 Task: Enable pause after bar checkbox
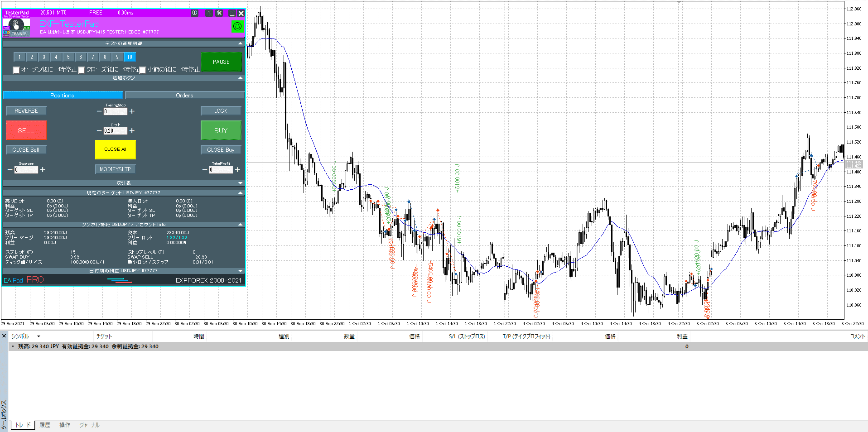(143, 70)
